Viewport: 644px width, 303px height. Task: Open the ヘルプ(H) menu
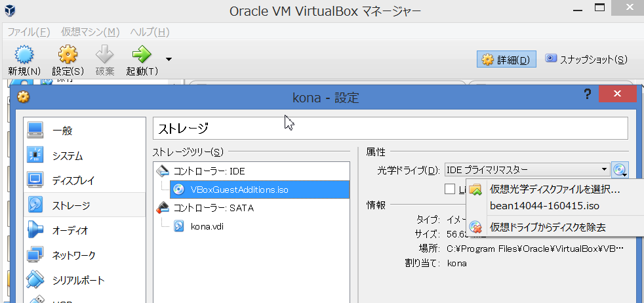click(x=150, y=31)
